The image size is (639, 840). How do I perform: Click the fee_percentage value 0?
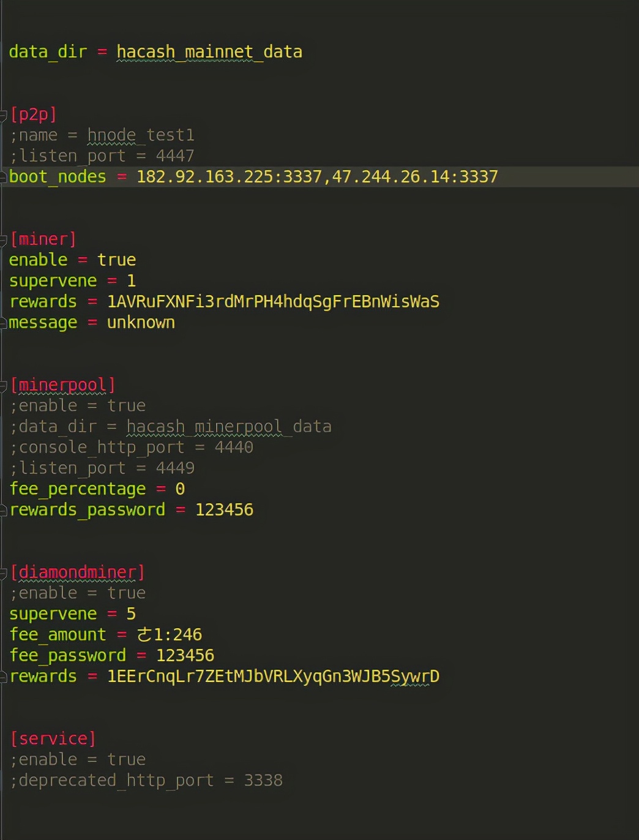coord(180,489)
